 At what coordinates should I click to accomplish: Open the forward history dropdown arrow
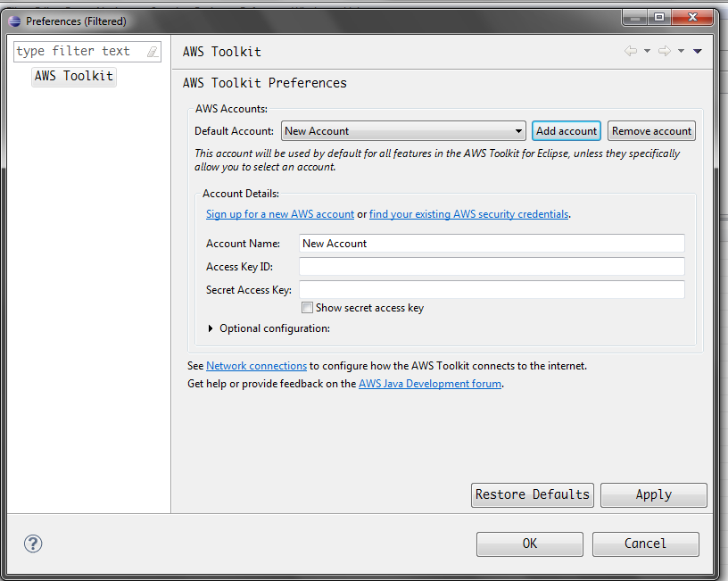(681, 52)
